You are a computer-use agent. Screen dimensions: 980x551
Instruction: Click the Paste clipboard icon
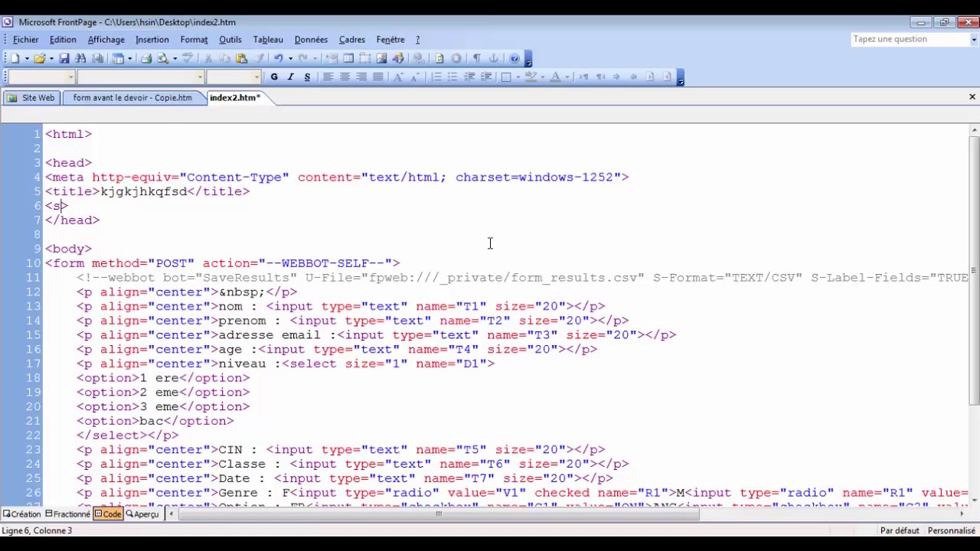coord(242,58)
